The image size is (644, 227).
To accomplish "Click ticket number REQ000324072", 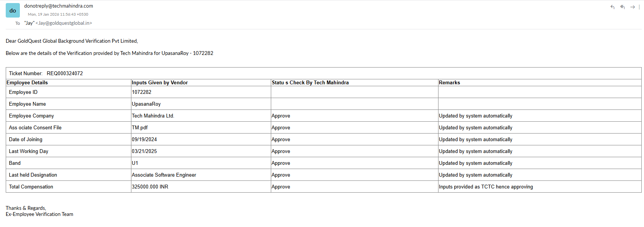I will coord(65,73).
